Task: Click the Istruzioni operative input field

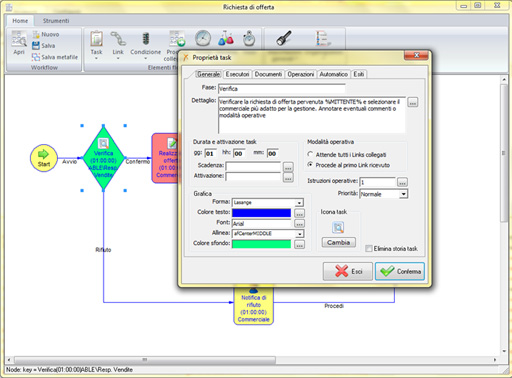Action: click(x=377, y=182)
